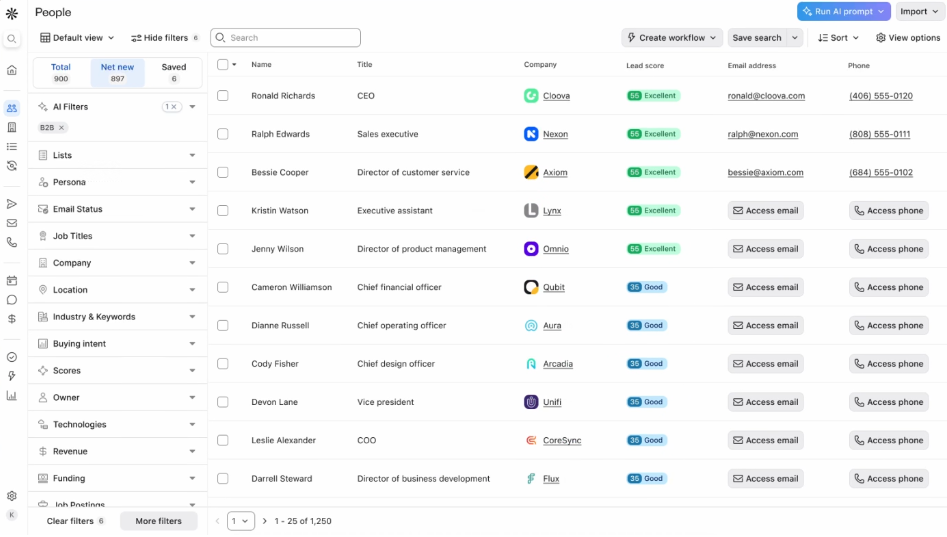947x537 pixels.
Task: Open analytics bar chart icon in sidebar
Action: (12, 395)
